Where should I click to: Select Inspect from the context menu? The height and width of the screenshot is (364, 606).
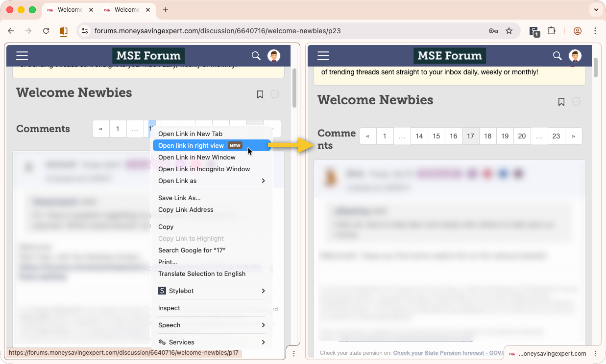click(x=169, y=308)
